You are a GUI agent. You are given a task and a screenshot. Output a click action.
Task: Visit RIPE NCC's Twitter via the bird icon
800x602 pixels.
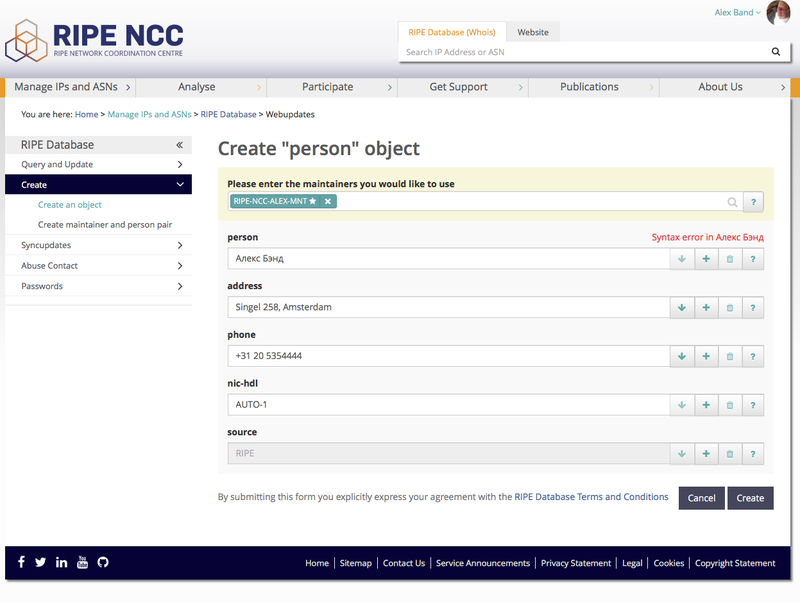(x=40, y=562)
